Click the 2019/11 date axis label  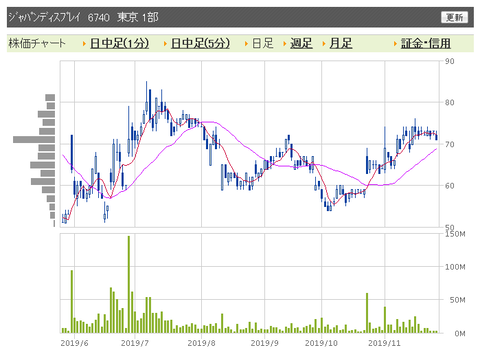point(384,343)
